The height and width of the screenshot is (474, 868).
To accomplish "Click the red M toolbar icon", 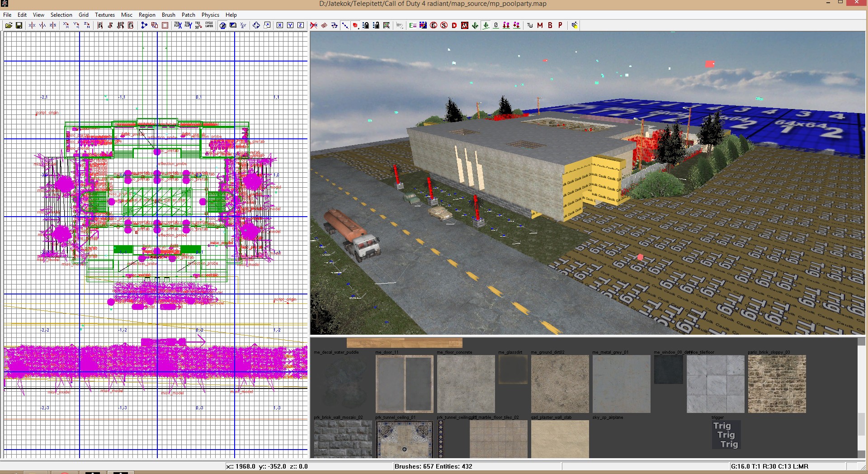I will [x=540, y=25].
